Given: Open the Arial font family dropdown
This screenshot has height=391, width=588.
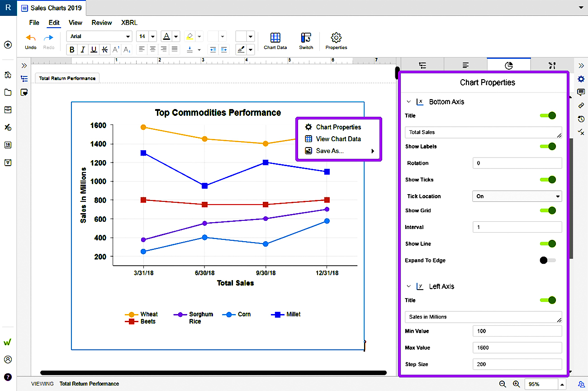Looking at the screenshot, I should [99, 36].
